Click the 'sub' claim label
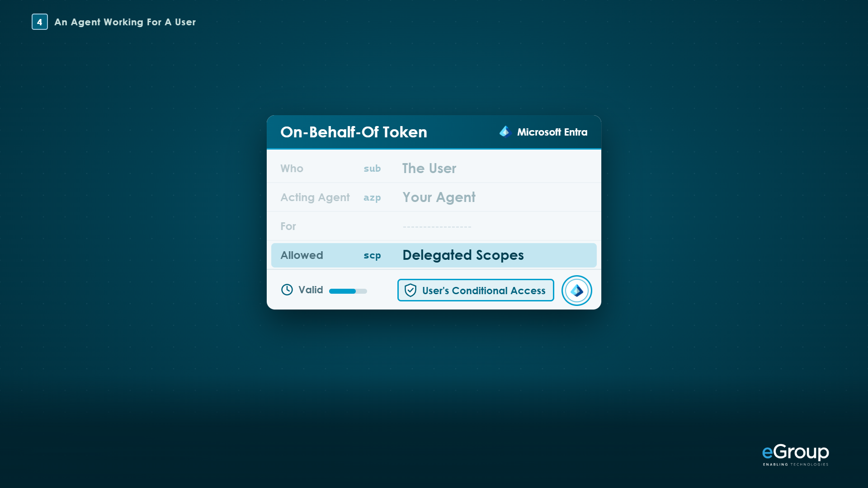 (x=372, y=169)
